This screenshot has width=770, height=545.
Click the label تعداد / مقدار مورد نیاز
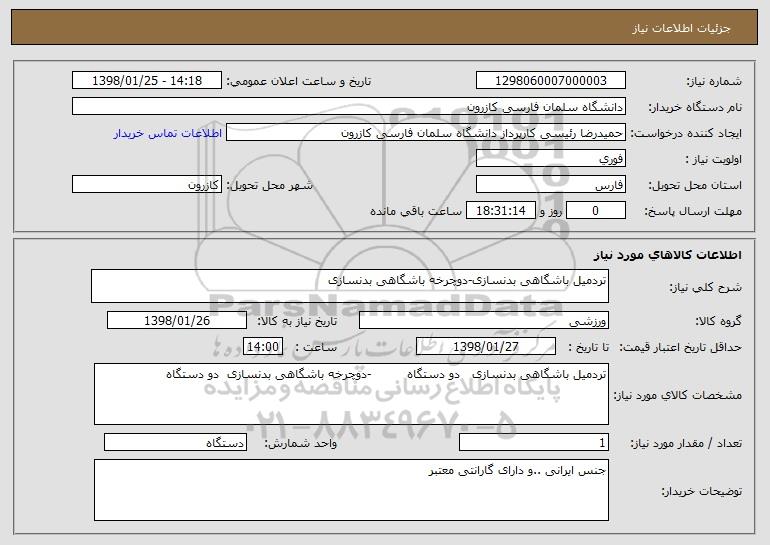click(x=686, y=443)
